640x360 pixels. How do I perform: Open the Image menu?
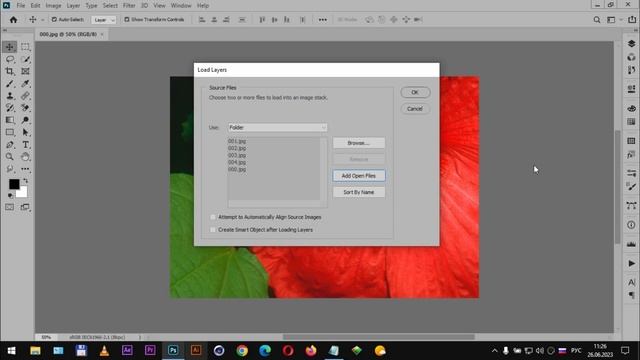coord(53,6)
